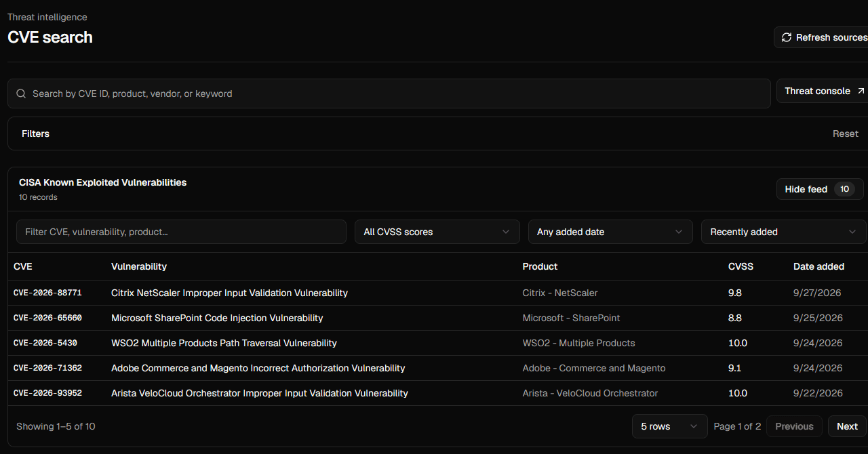Click the CVSS column header

(741, 266)
